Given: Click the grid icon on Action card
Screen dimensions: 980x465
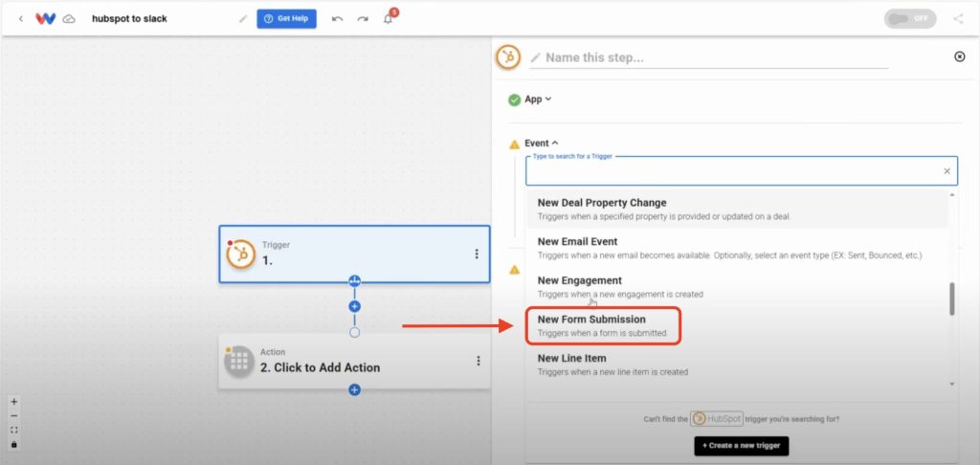Looking at the screenshot, I should pyautogui.click(x=239, y=362).
